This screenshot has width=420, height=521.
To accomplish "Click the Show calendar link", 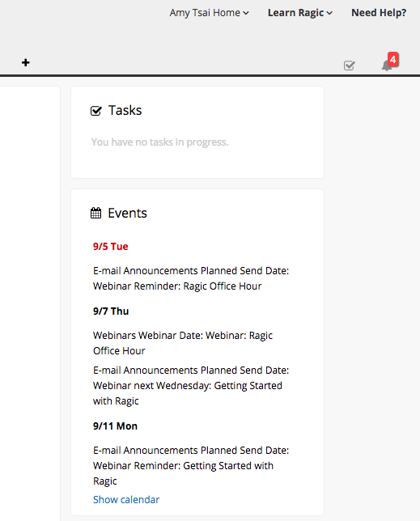I will coord(126,499).
